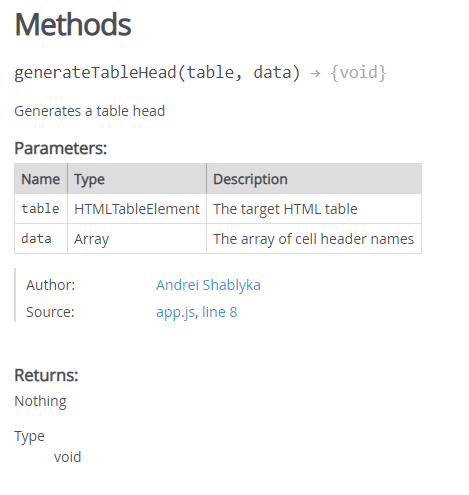Go to line 8 source link

219,312
